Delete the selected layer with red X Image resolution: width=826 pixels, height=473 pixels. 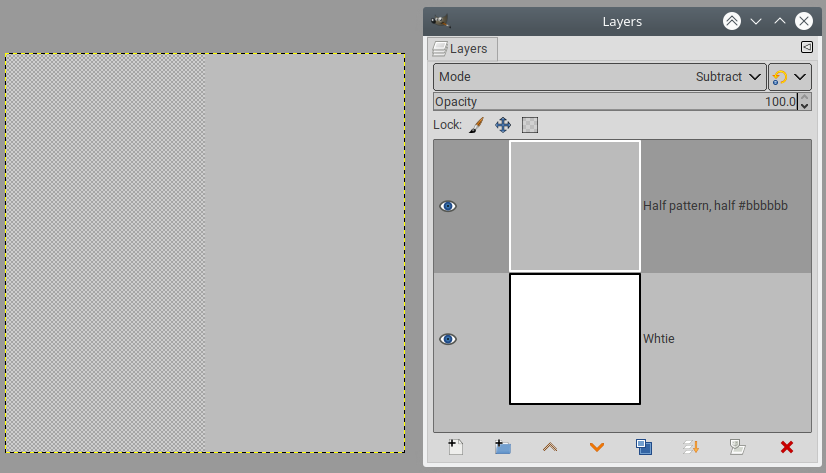pyautogui.click(x=787, y=447)
